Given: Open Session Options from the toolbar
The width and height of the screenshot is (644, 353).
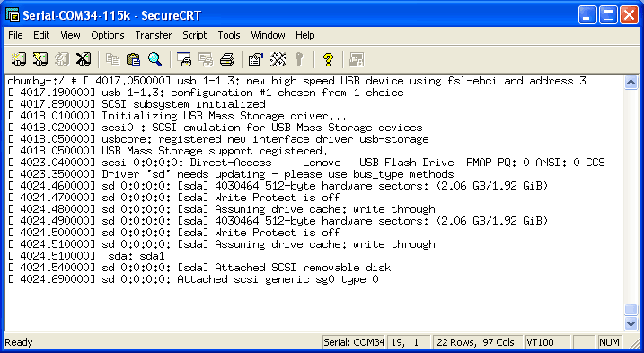Looking at the screenshot, I should tap(255, 59).
